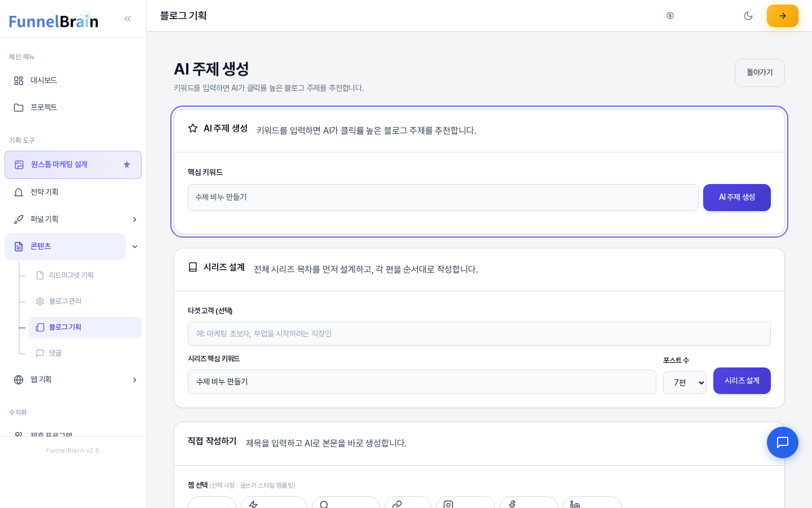Click the 돌아가기 button
This screenshot has height=508, width=812.
[760, 73]
